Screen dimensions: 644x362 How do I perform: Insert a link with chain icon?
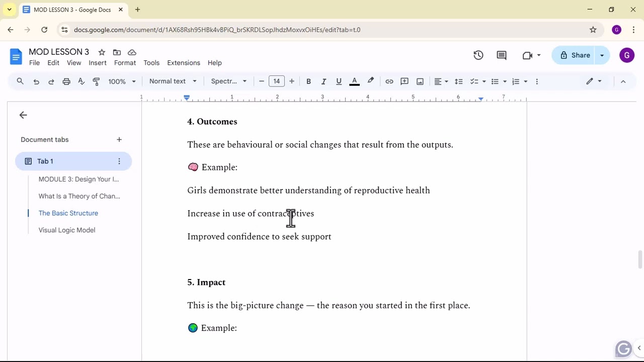(x=389, y=81)
